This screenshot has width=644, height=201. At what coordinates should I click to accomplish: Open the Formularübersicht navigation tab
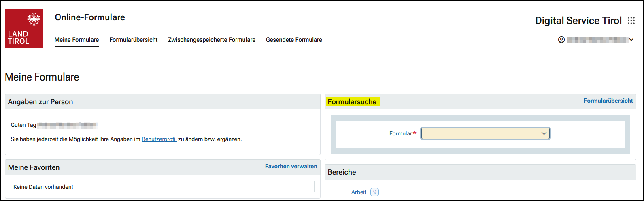133,40
